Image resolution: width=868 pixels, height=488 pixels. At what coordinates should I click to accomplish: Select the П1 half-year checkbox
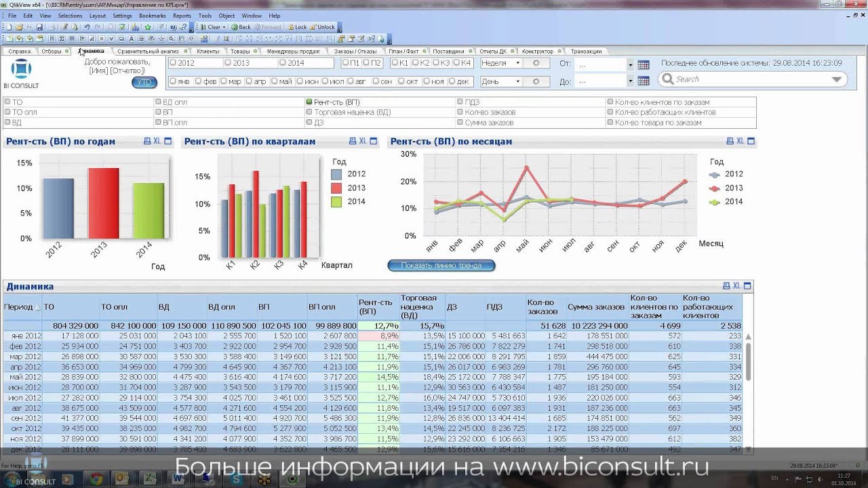(346, 63)
